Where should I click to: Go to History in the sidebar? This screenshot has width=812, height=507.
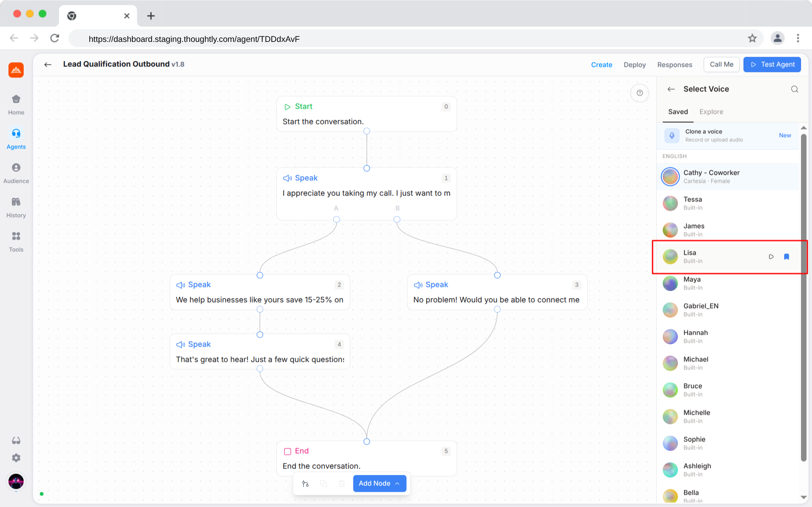16,207
